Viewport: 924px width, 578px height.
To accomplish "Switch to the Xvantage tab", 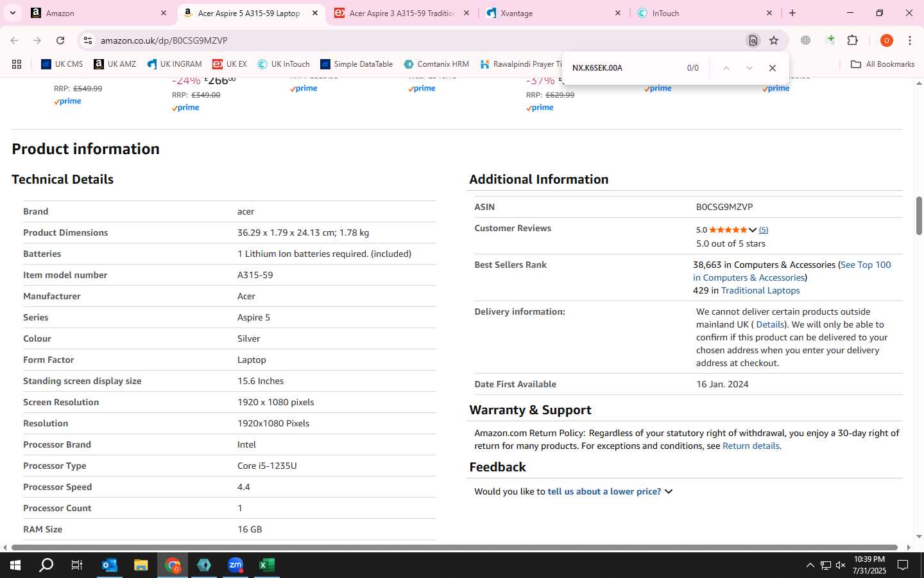I will (x=554, y=13).
